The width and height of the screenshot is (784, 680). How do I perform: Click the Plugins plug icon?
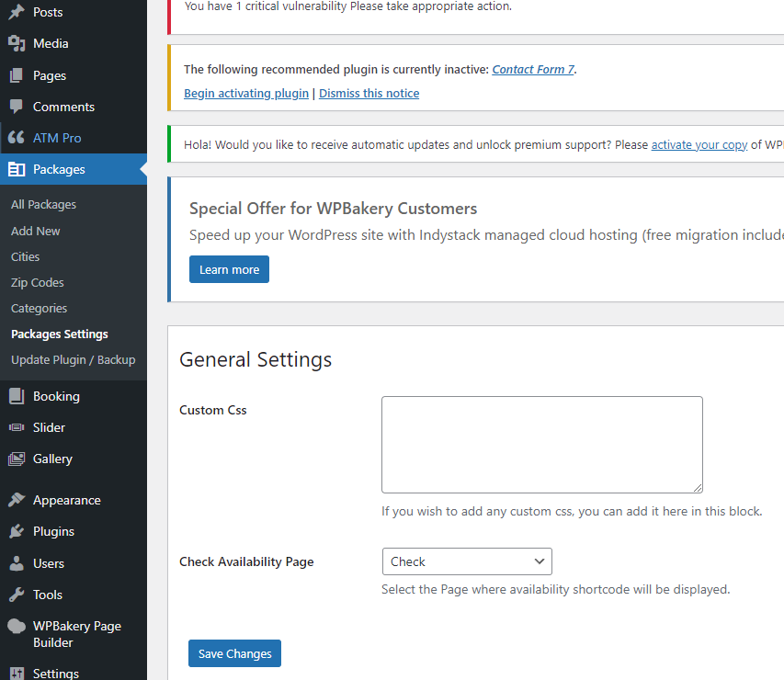[17, 531]
